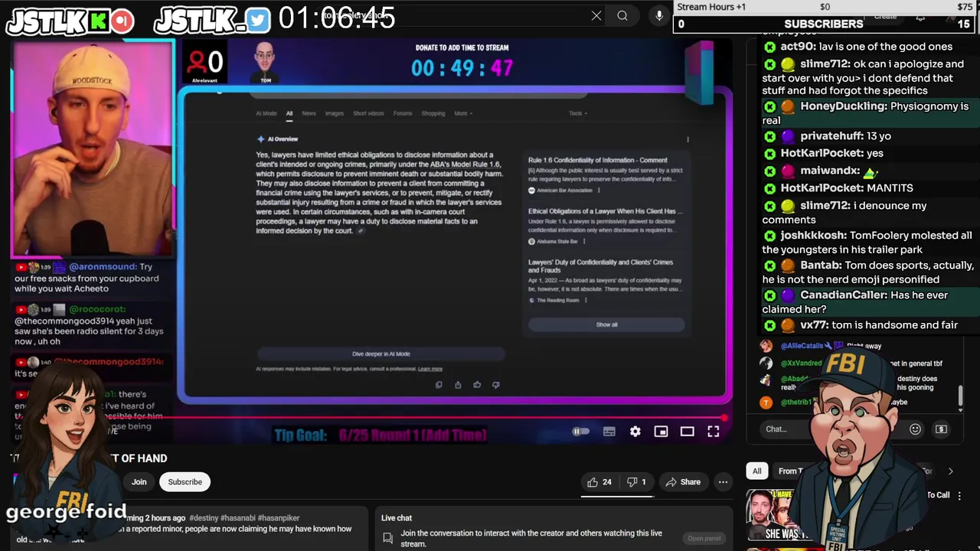Open the AI Mode search tab in video
This screenshot has height=551, width=980.
266,113
